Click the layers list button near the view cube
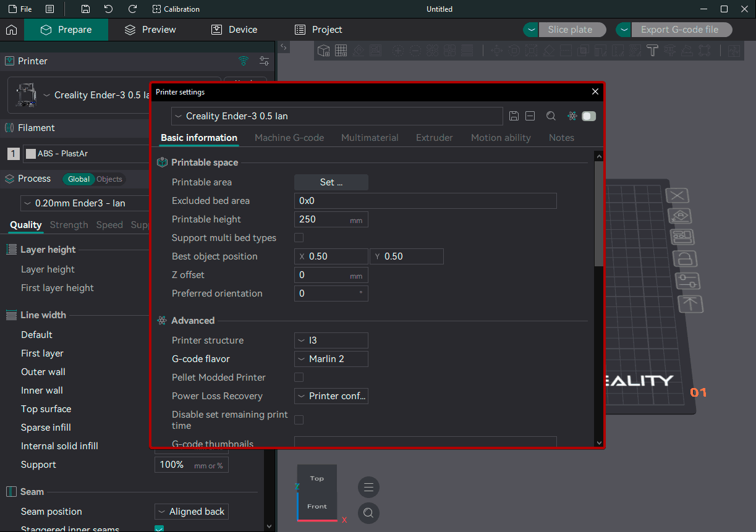Screen dimensions: 756x532 coord(368,488)
